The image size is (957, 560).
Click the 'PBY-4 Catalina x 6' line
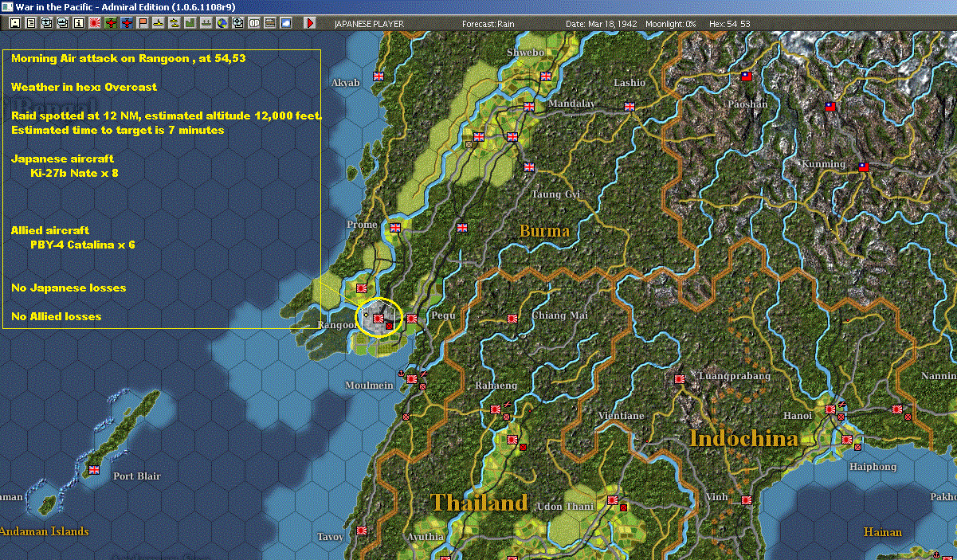click(x=83, y=245)
